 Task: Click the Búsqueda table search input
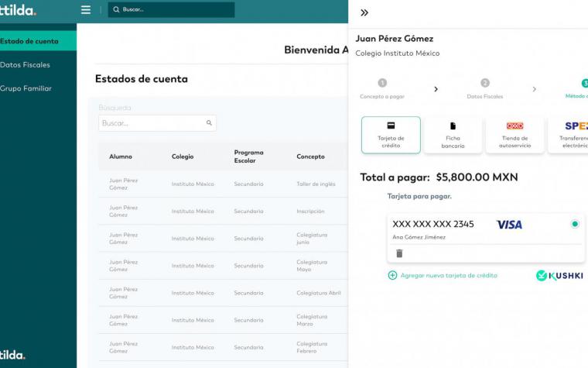(157, 123)
